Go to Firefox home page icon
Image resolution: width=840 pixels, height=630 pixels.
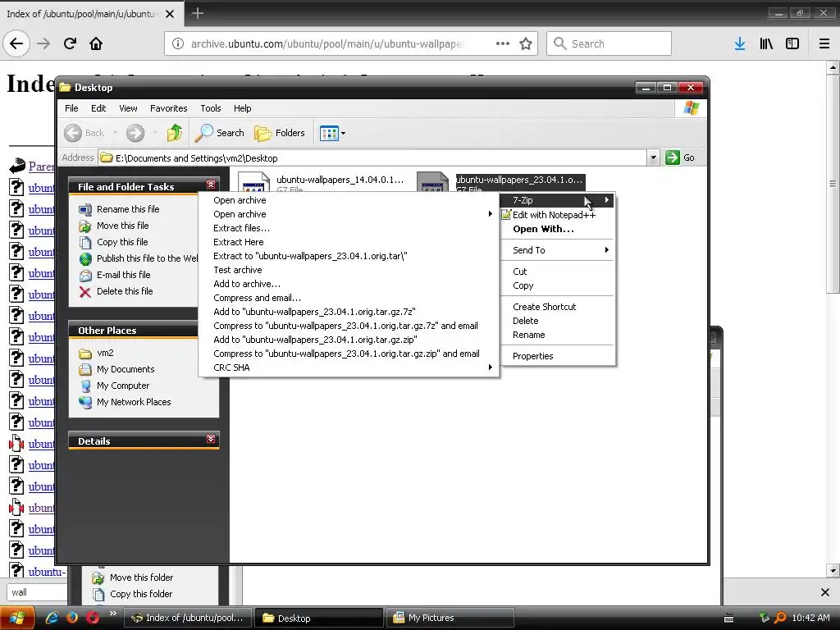click(x=96, y=43)
